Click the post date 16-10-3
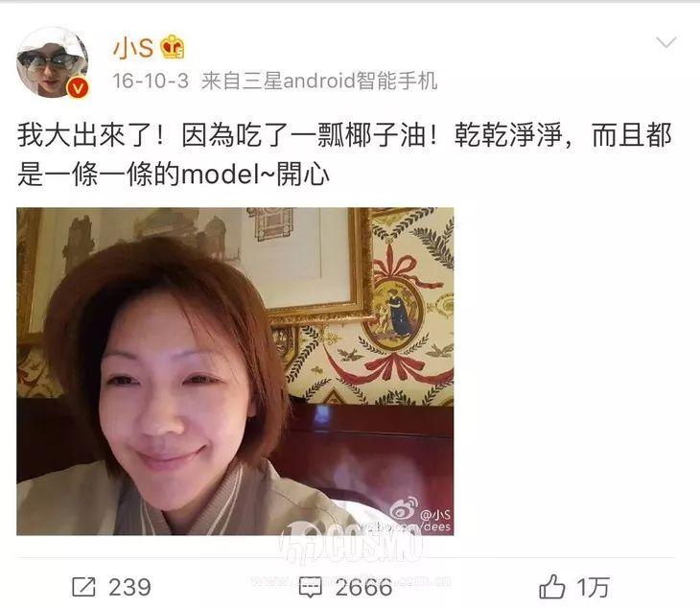700x608 pixels. (x=151, y=82)
